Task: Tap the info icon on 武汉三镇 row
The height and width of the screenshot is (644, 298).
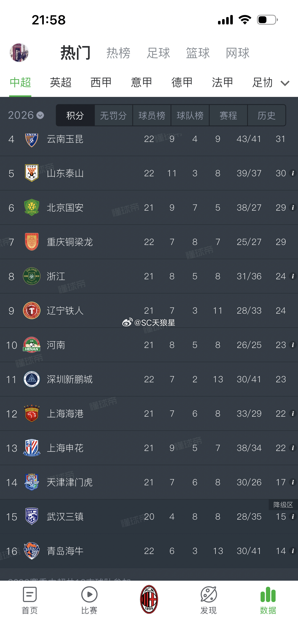Action: point(293,517)
